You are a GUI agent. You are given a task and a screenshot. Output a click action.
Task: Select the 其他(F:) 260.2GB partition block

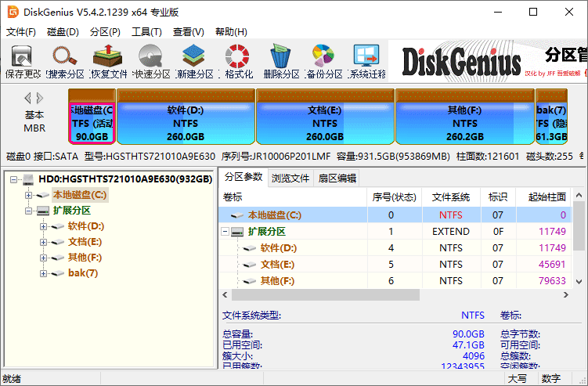pos(465,117)
